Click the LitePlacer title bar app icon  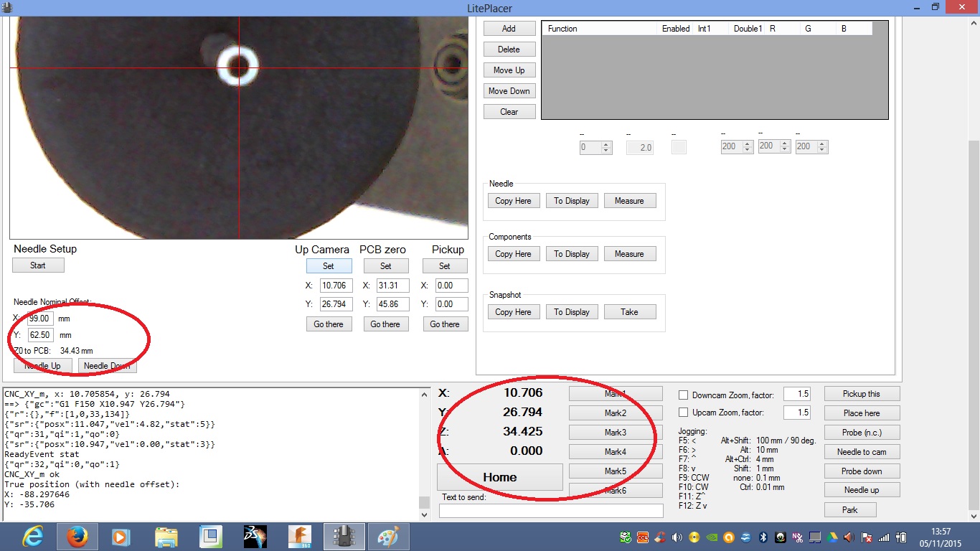pos(7,7)
